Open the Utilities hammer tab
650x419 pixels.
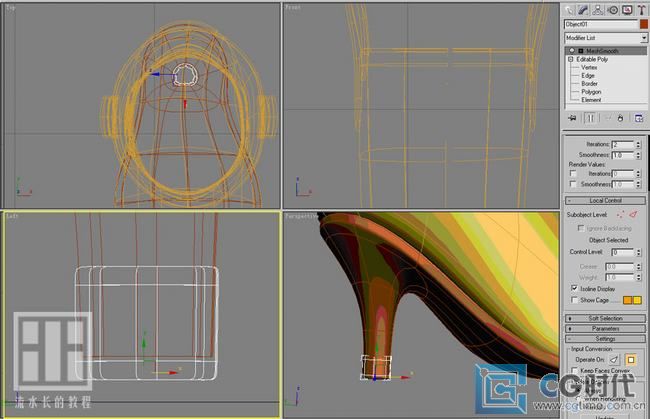pyautogui.click(x=641, y=10)
